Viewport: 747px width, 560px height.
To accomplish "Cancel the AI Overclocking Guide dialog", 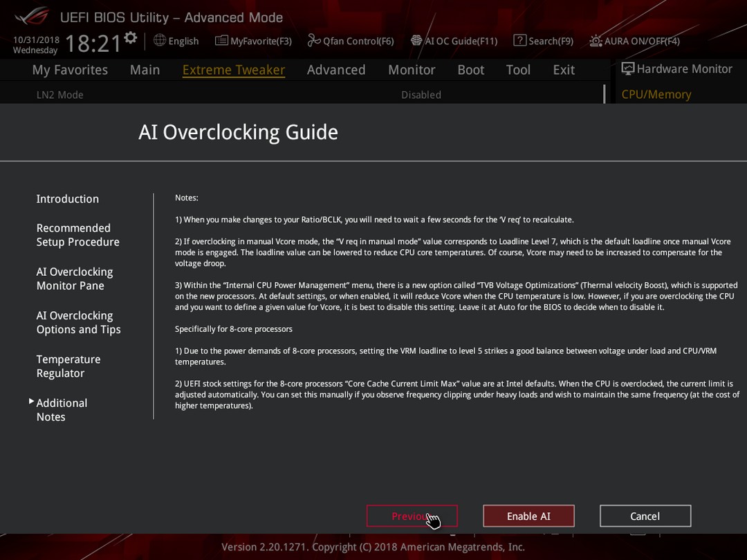I will point(645,516).
